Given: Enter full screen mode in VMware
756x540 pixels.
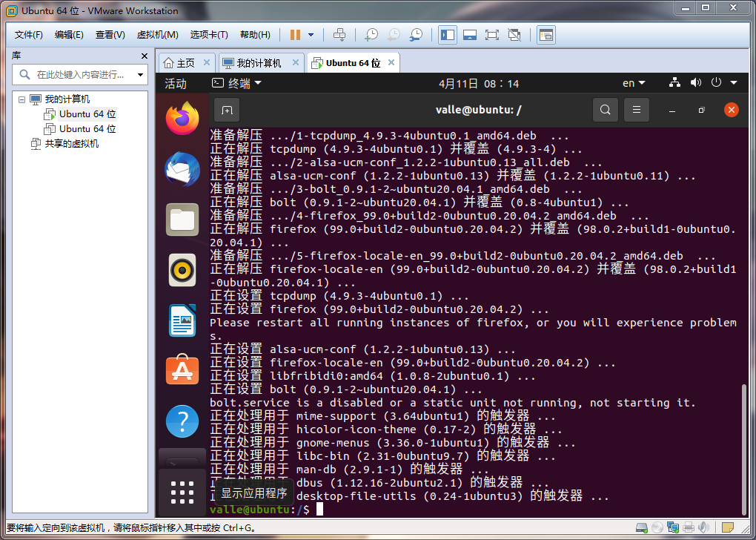Looking at the screenshot, I should point(492,35).
